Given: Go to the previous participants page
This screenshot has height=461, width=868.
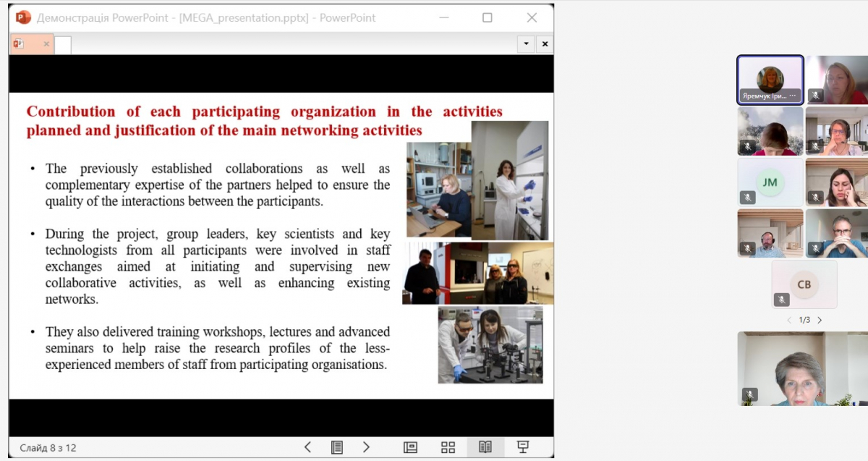Looking at the screenshot, I should click(789, 320).
